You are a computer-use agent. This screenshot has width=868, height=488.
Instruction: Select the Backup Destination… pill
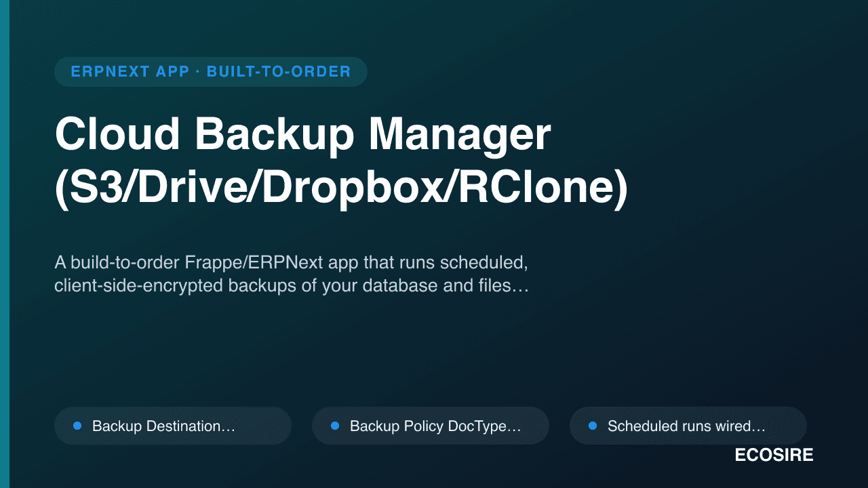pyautogui.click(x=173, y=426)
